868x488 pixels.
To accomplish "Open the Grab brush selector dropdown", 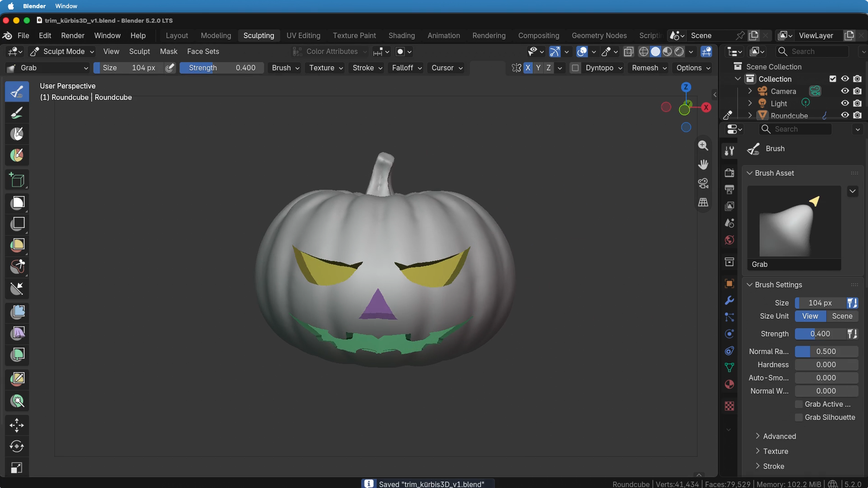I will click(48, 68).
